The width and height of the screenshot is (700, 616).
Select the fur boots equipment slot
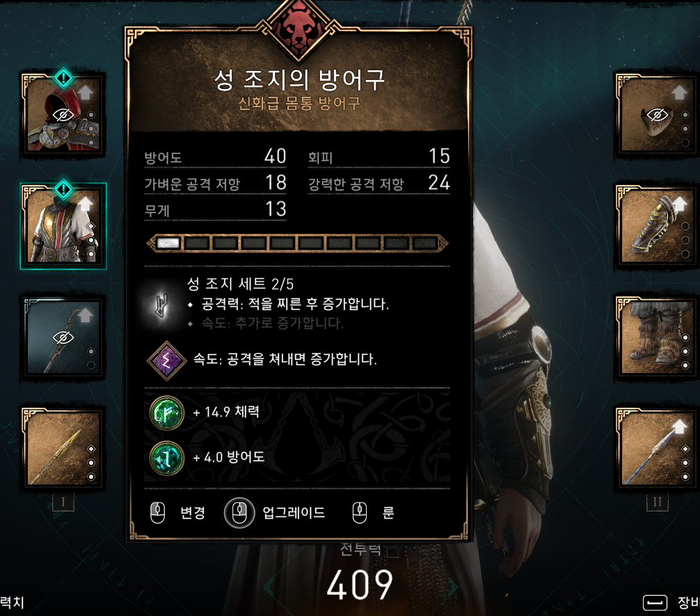point(657,338)
